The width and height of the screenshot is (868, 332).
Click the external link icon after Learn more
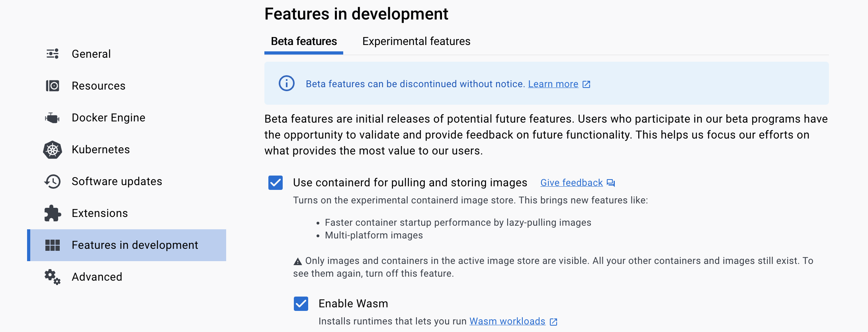[586, 84]
